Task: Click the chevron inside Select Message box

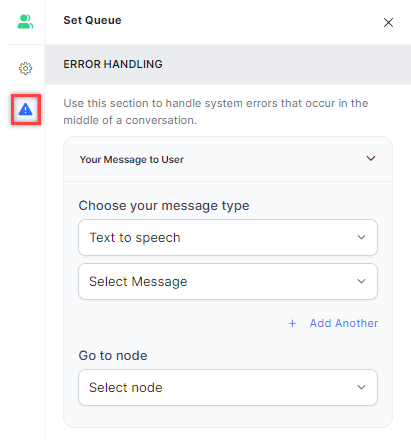Action: 361,281
